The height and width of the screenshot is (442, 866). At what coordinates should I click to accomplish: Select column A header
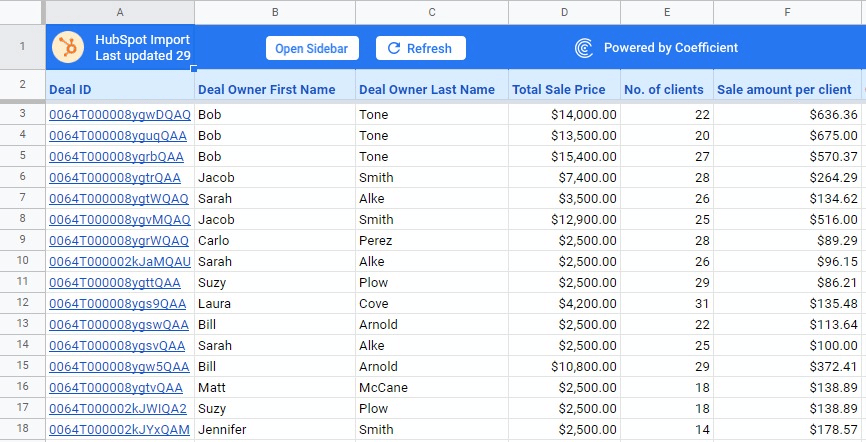click(x=120, y=12)
